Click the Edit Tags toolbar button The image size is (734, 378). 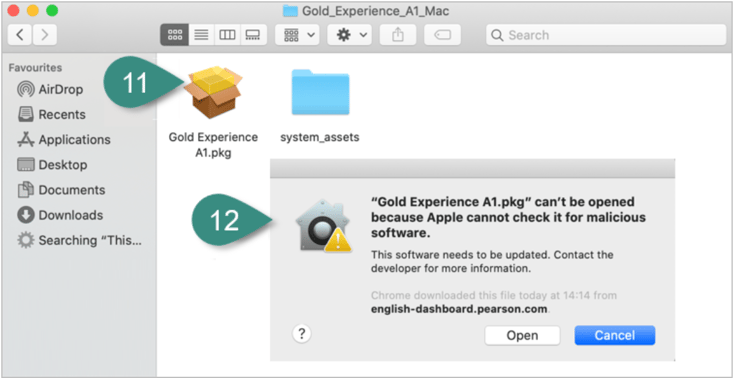pyautogui.click(x=442, y=35)
